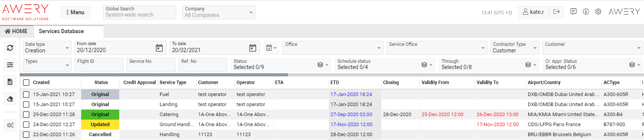Expand the Company All Companies dropdown
644x140 pixels.
click(x=219, y=12)
